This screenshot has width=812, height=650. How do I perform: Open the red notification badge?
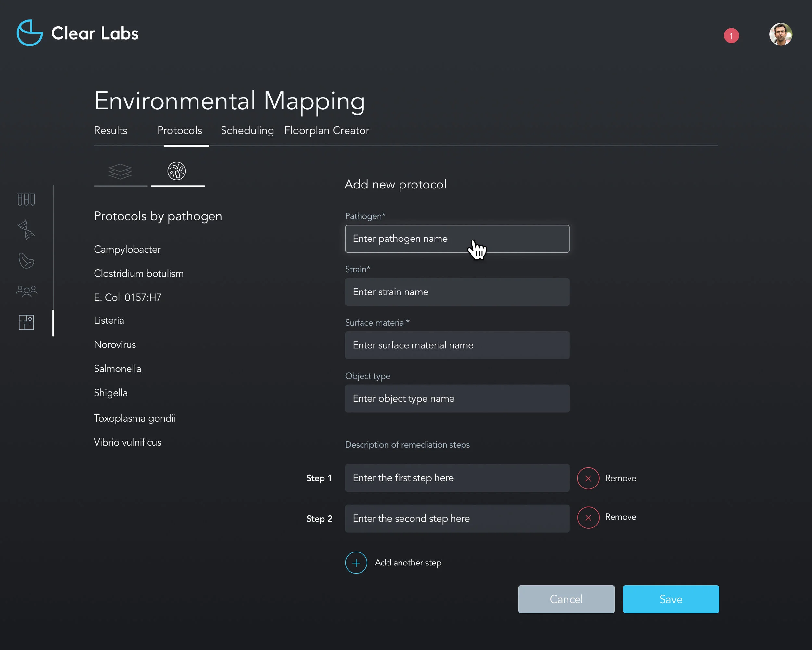731,36
